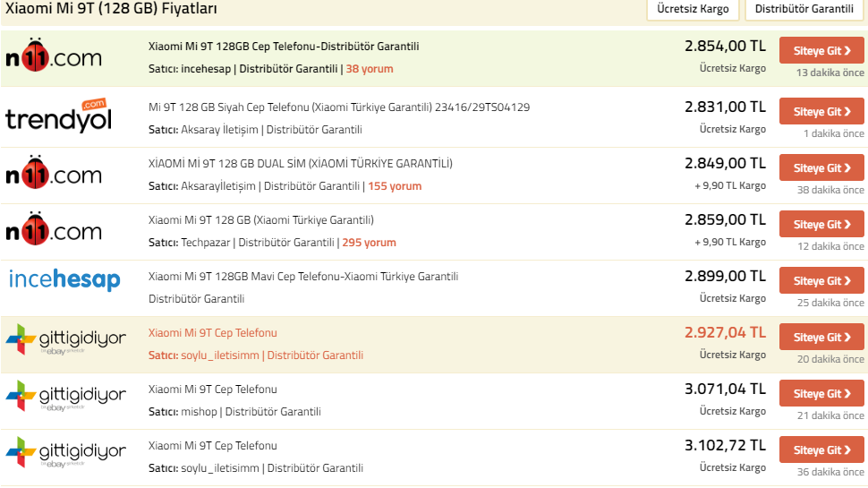Go to site for the 2.927,04 TL offer
Viewport: 868px width, 488px height.
[x=821, y=338]
